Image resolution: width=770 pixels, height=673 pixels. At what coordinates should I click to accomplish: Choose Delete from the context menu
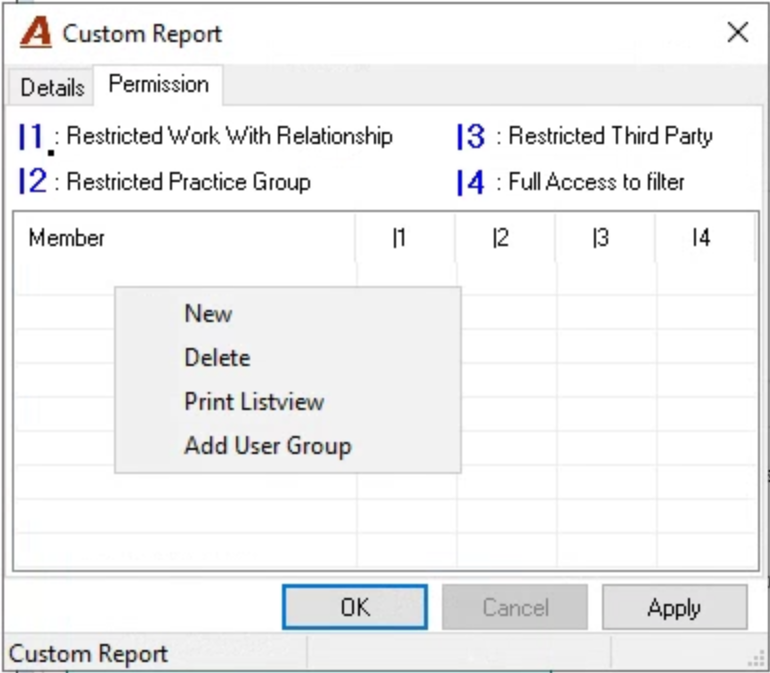287,357
